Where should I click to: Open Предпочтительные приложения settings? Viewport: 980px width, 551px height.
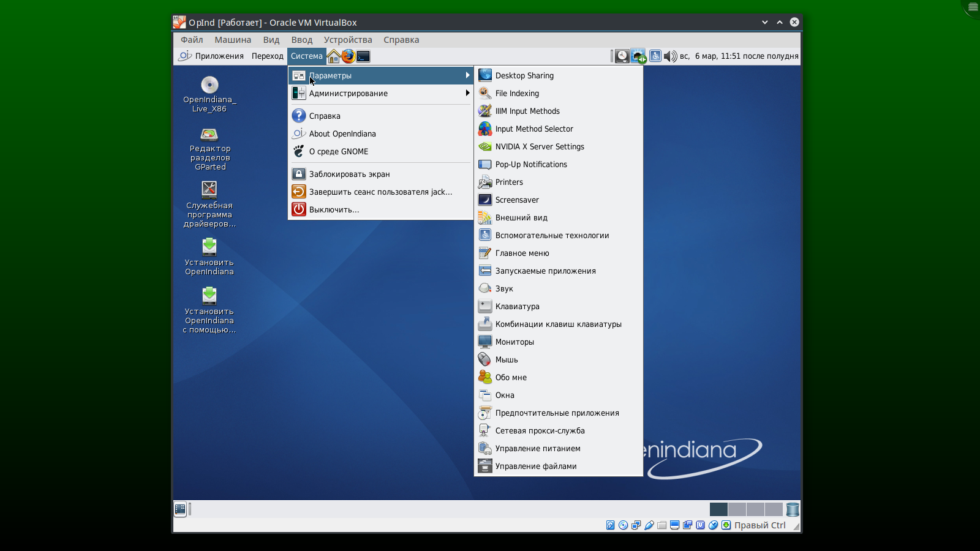(559, 413)
